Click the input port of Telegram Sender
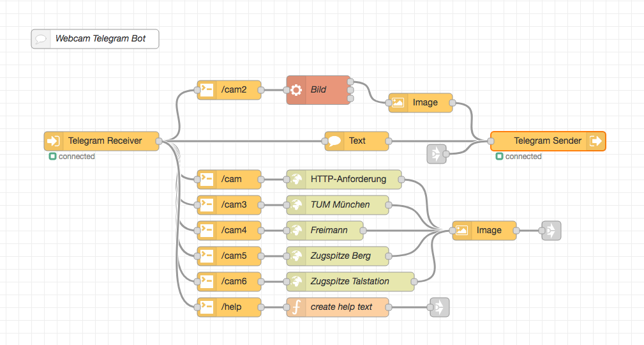644x345 pixels. (490, 141)
